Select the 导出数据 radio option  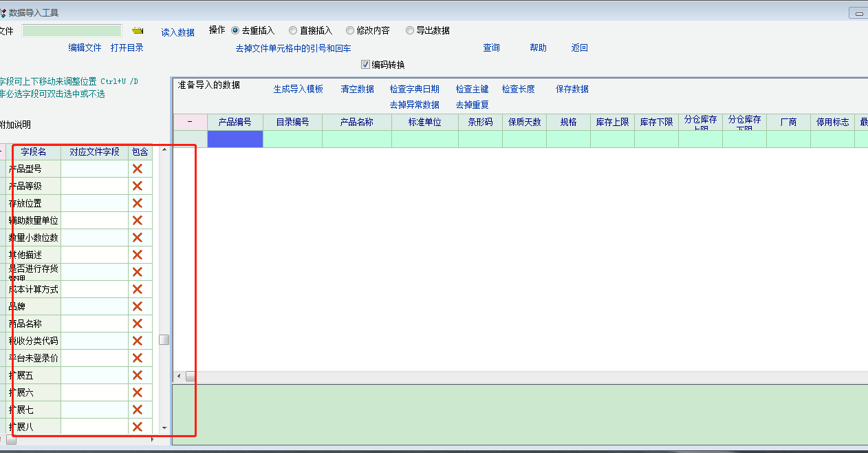tap(410, 30)
